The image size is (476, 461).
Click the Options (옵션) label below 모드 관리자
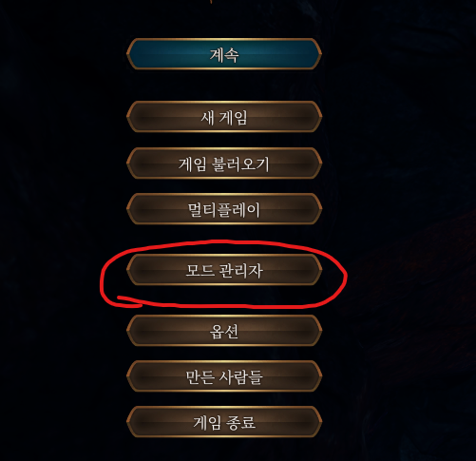coord(224,332)
